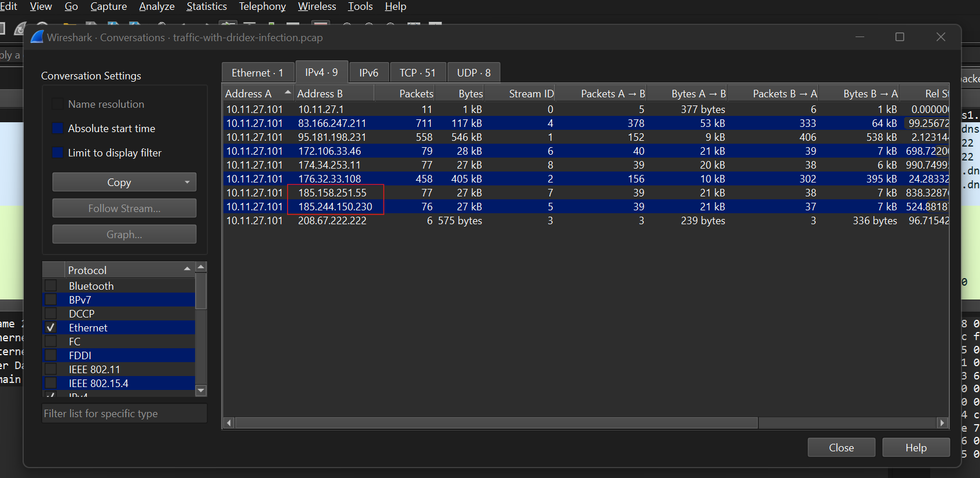The width and height of the screenshot is (980, 478).
Task: Focus the Filter list for specific type field
Action: pos(124,414)
